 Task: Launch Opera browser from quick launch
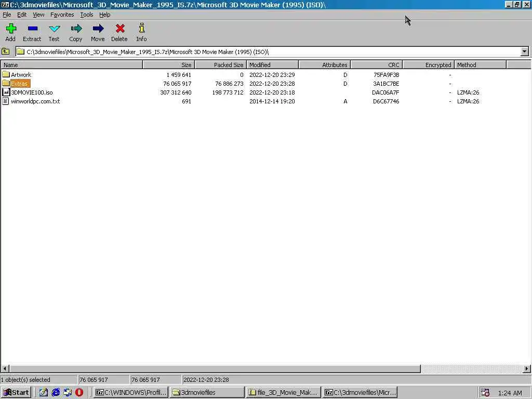pyautogui.click(x=79, y=392)
